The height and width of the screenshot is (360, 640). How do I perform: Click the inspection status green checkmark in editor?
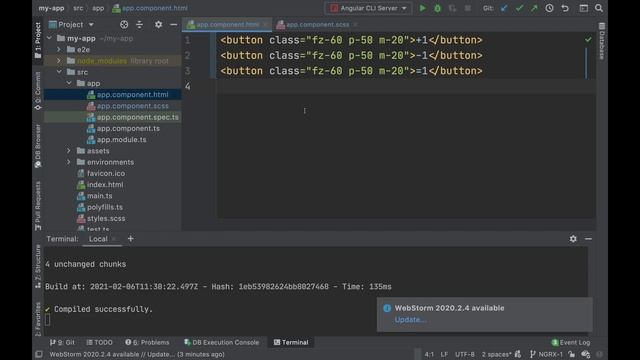coord(588,40)
